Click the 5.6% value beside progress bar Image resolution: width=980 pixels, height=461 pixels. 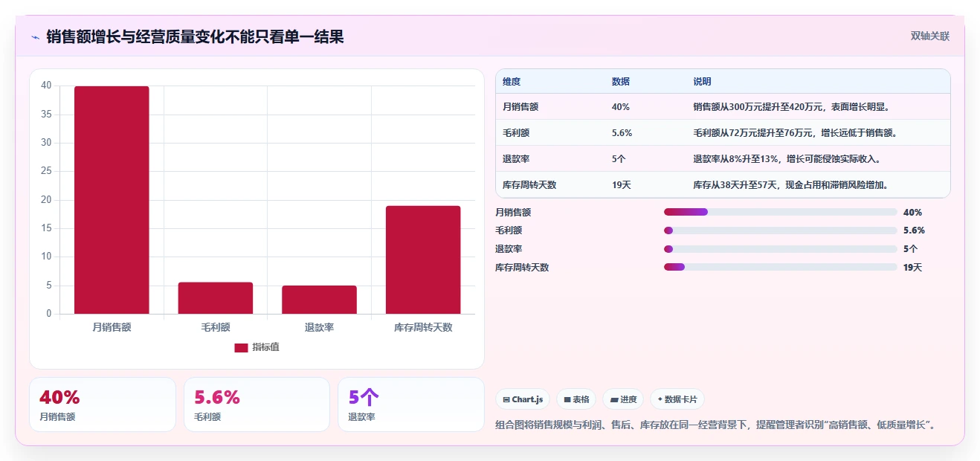(914, 230)
